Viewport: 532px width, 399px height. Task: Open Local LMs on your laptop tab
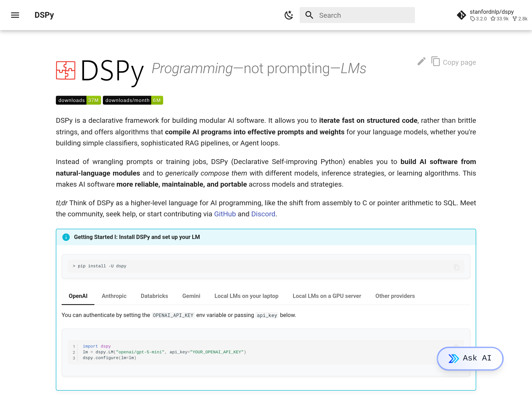pyautogui.click(x=246, y=296)
